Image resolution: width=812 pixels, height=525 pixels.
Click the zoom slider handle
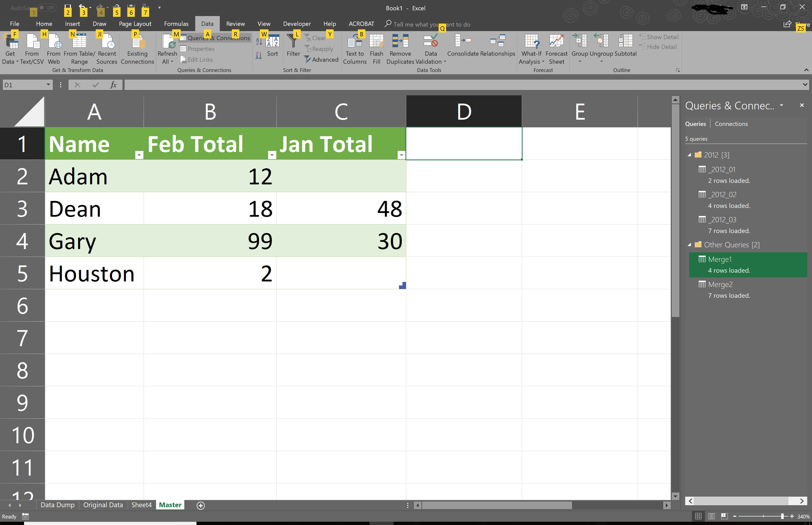pyautogui.click(x=782, y=516)
